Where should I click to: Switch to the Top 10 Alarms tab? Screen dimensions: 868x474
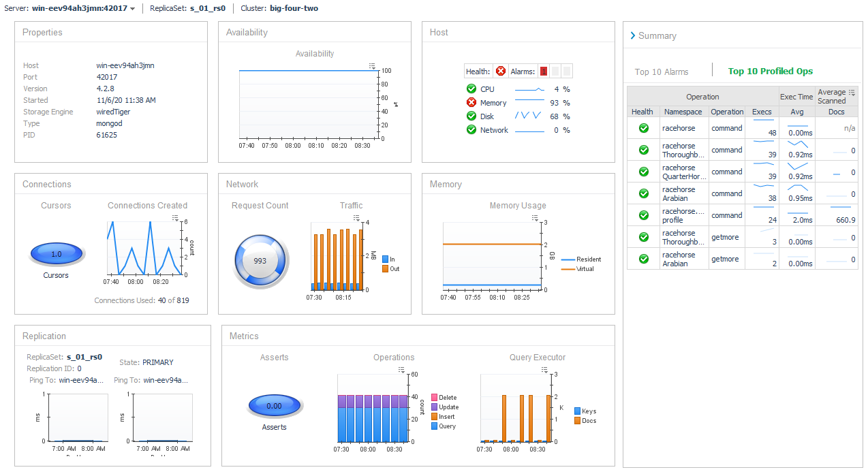point(662,72)
